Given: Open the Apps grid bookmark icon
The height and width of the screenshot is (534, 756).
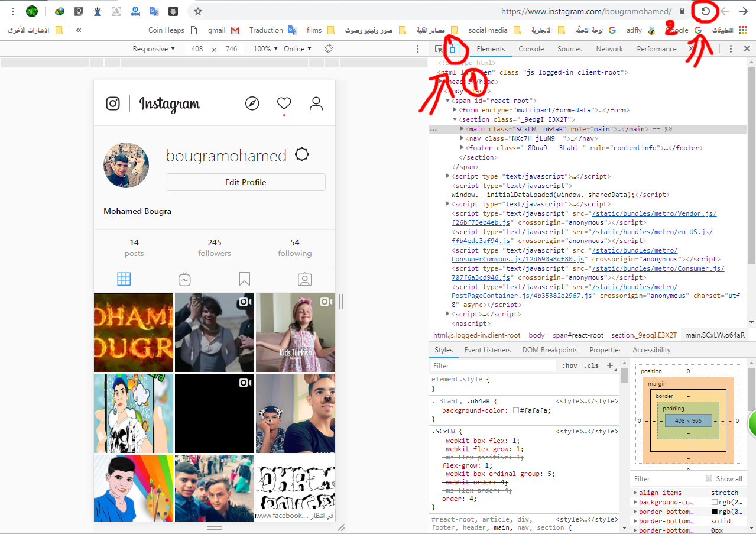Looking at the screenshot, I should tap(743, 30).
